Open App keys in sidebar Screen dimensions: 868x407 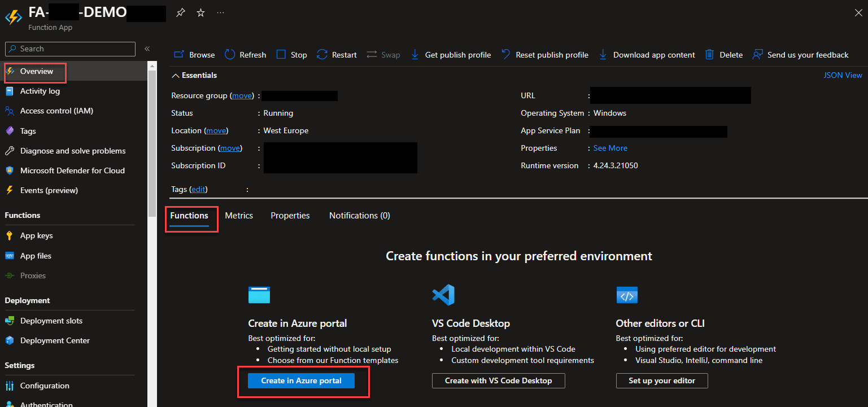36,235
